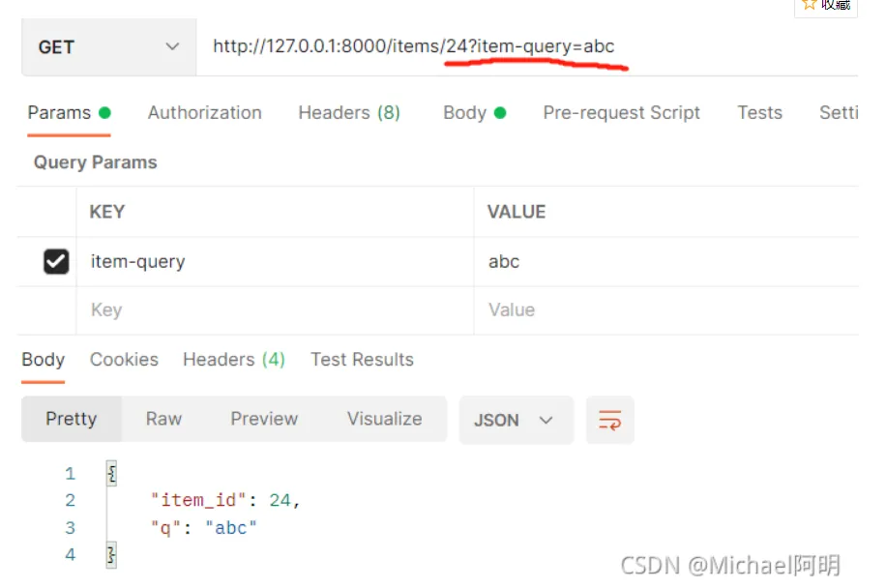The height and width of the screenshot is (588, 886).
Task: Click the empty Value placeholder field
Action: pos(666,310)
